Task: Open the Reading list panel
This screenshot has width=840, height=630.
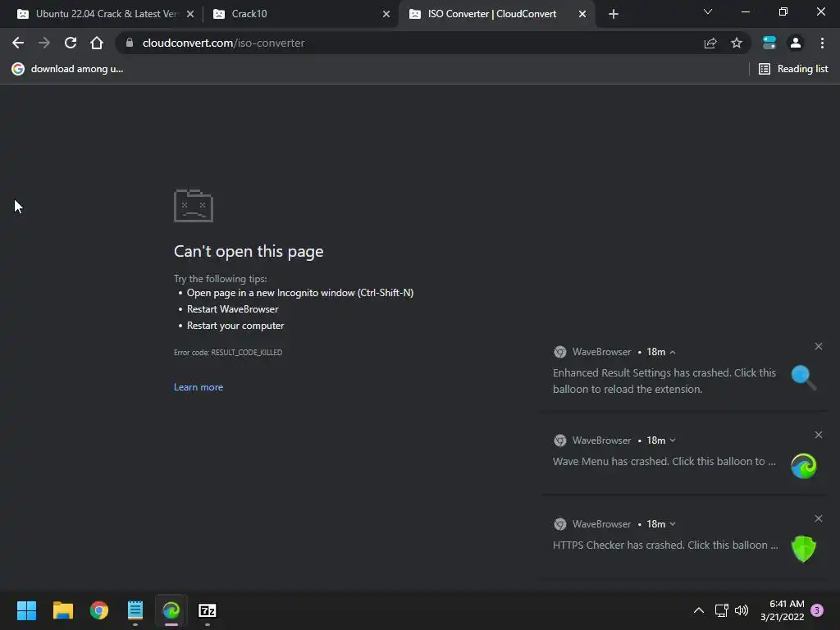Action: (793, 69)
